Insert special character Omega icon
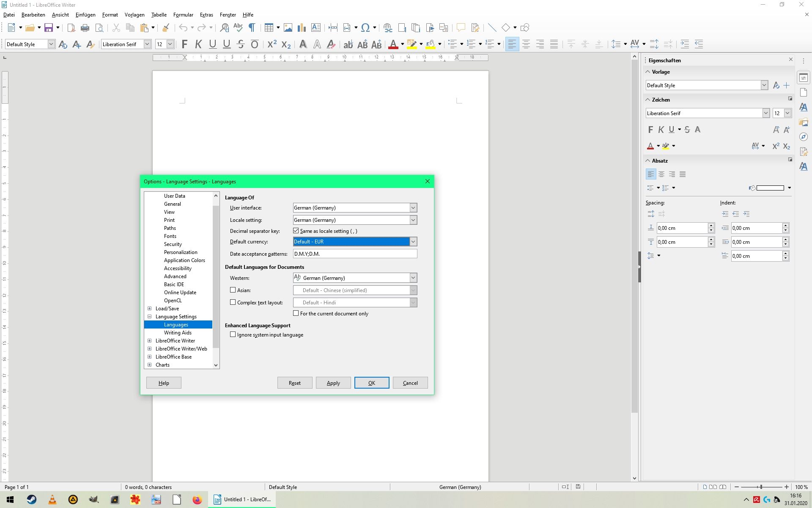Image resolution: width=812 pixels, height=508 pixels. coord(365,28)
